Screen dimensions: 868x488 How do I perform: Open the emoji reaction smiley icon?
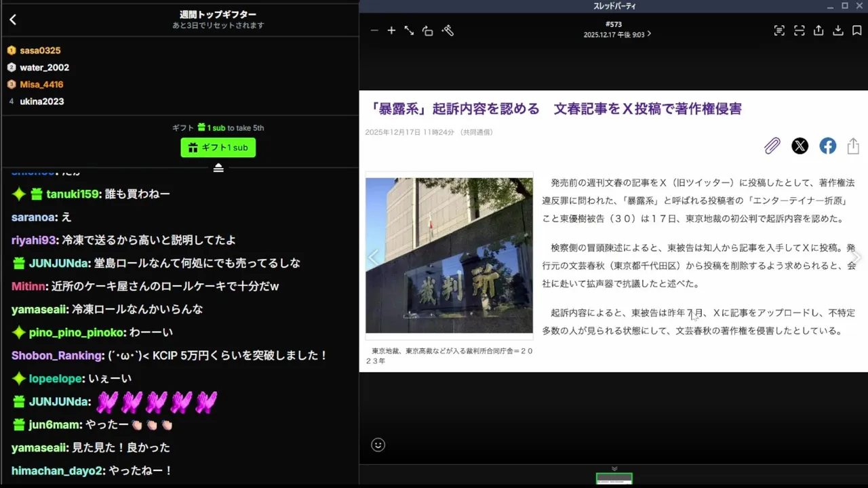tap(378, 445)
